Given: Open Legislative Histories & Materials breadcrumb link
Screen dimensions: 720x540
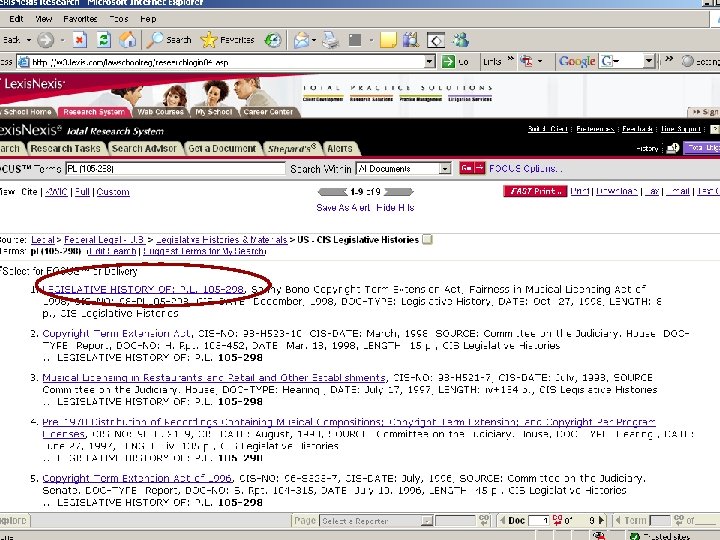Looking at the screenshot, I should (222, 240).
